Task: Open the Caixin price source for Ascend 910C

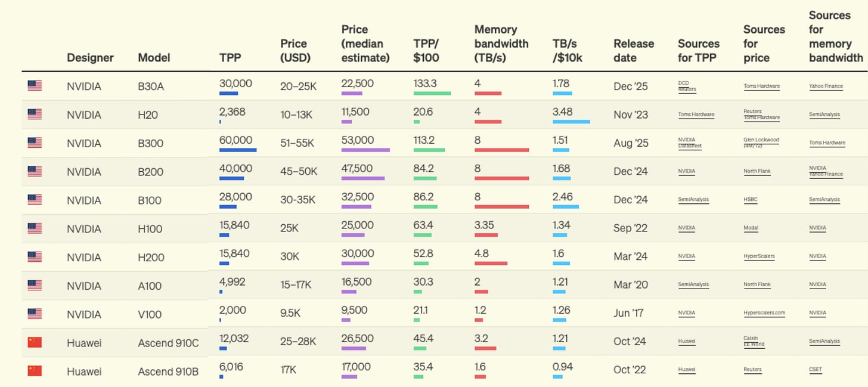Action: 751,338
